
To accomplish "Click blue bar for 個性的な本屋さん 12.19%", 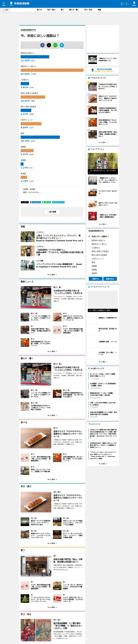I will (35, 57).
